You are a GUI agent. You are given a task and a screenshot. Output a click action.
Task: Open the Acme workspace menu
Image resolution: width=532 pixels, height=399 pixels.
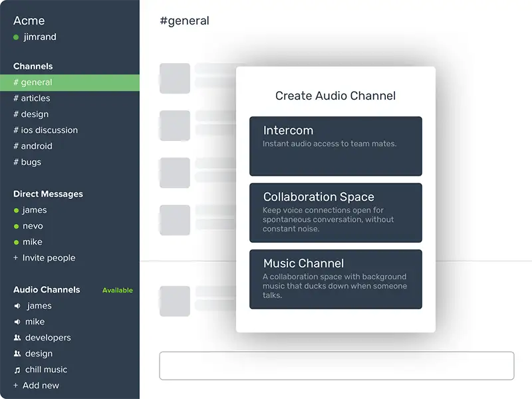pyautogui.click(x=29, y=21)
